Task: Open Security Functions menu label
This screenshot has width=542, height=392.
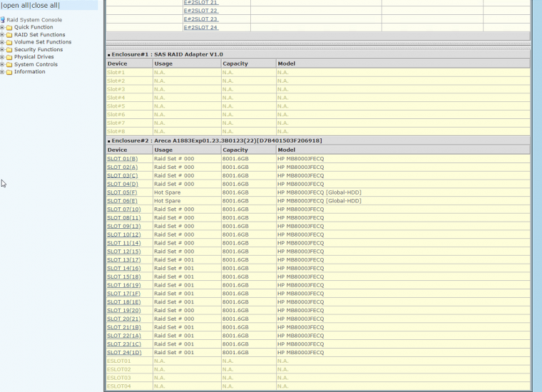Action: pyautogui.click(x=39, y=49)
